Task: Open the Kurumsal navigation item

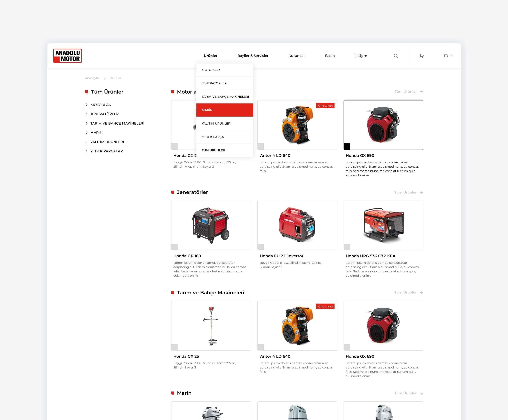Action: [x=297, y=56]
